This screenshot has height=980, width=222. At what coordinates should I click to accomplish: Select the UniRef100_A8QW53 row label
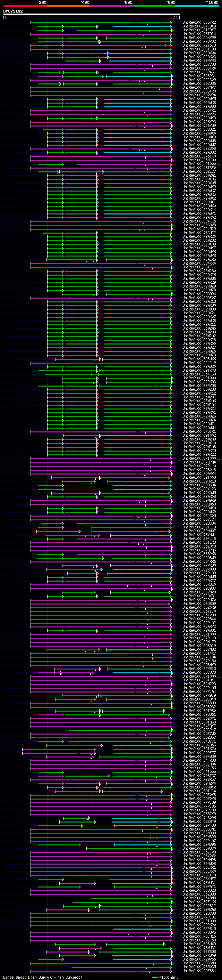(199, 504)
